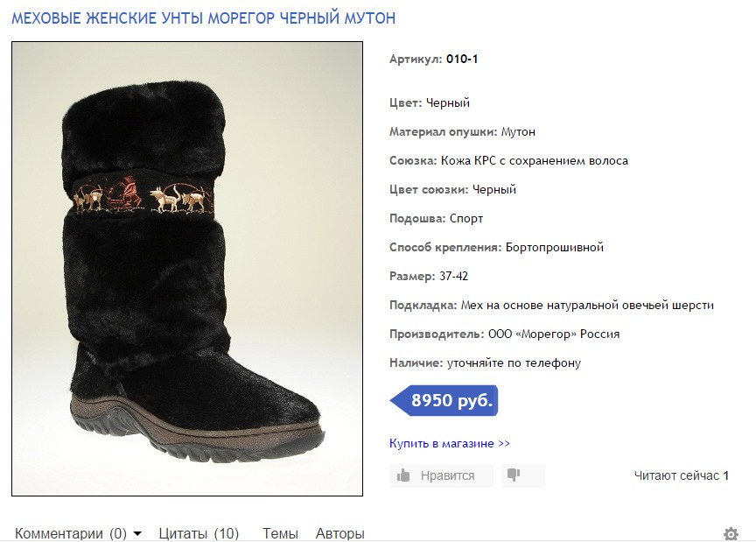Open the settings gear icon near comments
Viewport: 756px width, 542px height.
tap(731, 534)
